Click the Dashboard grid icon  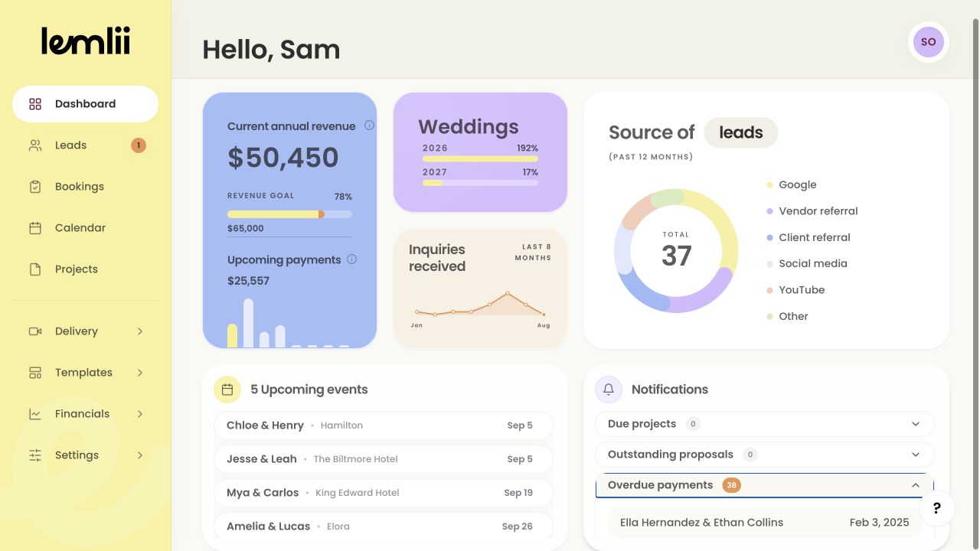coord(35,104)
